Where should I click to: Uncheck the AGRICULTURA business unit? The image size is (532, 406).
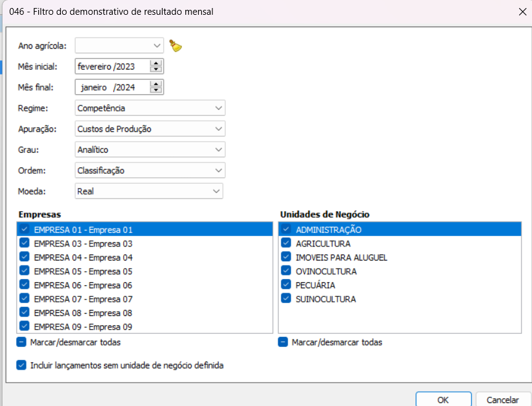click(x=286, y=243)
